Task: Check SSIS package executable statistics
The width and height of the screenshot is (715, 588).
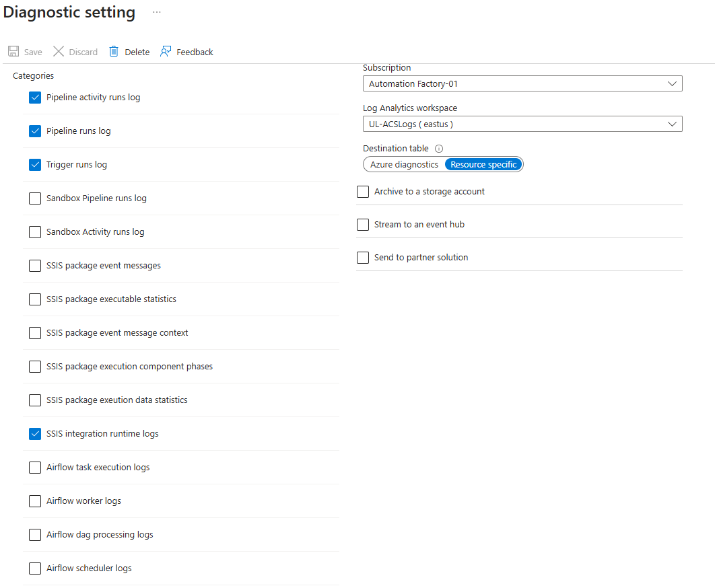Action: tap(35, 299)
